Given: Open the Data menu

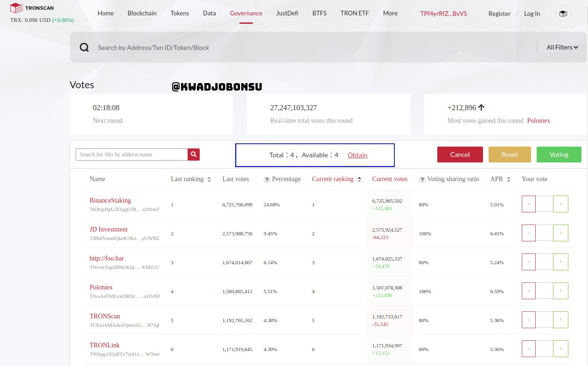Looking at the screenshot, I should tap(210, 13).
